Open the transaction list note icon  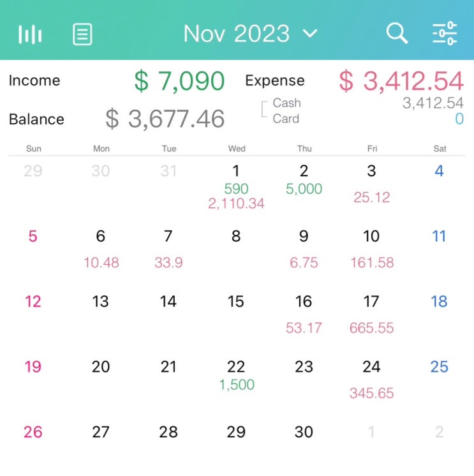[x=82, y=34]
